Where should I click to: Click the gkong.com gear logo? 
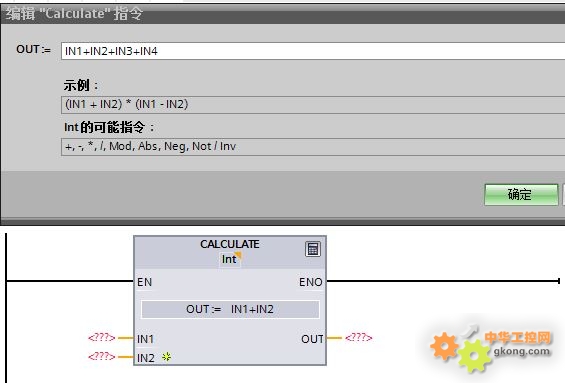491,348
